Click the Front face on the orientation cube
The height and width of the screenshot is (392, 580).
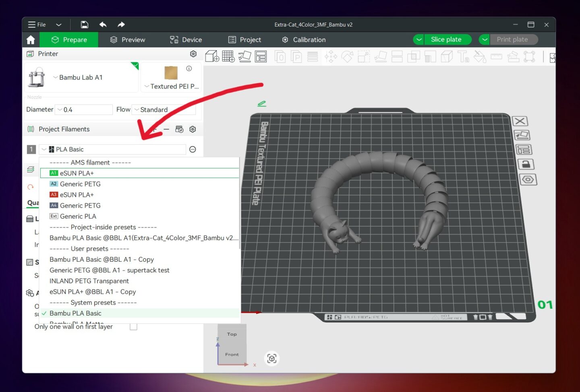coord(232,354)
